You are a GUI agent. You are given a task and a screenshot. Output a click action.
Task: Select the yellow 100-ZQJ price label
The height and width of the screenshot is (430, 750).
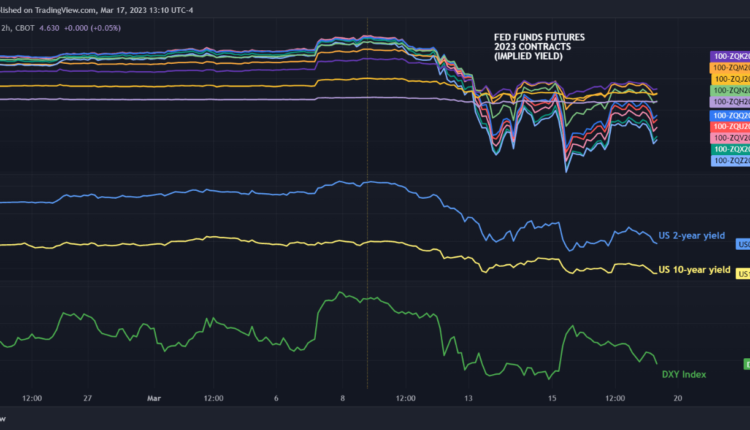(729, 79)
